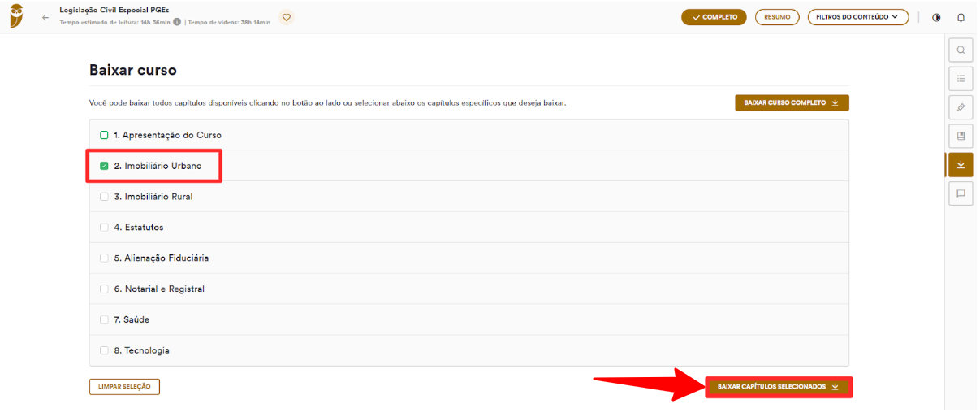Click the Baixar curso heading
Screen dimensions: 980x417
click(x=133, y=70)
